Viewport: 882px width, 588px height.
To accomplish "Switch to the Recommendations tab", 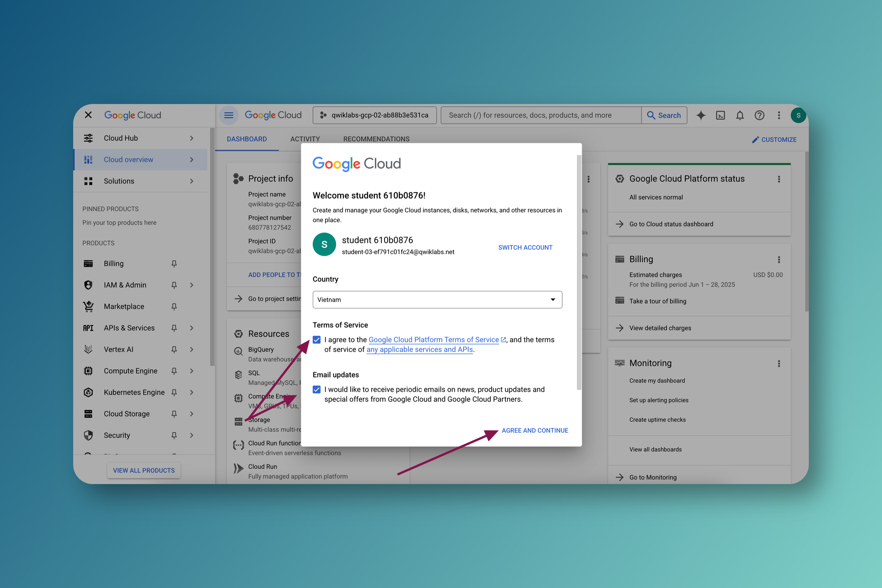I will (376, 139).
